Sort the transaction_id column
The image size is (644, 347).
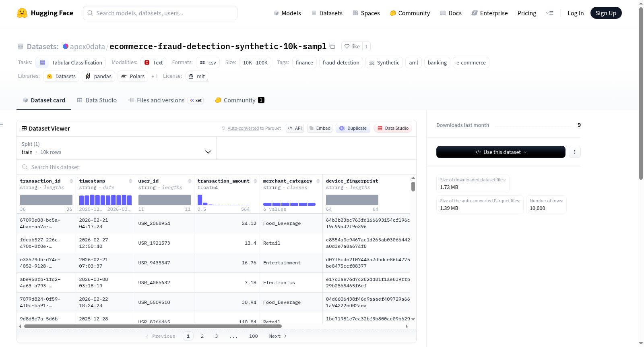(71, 181)
